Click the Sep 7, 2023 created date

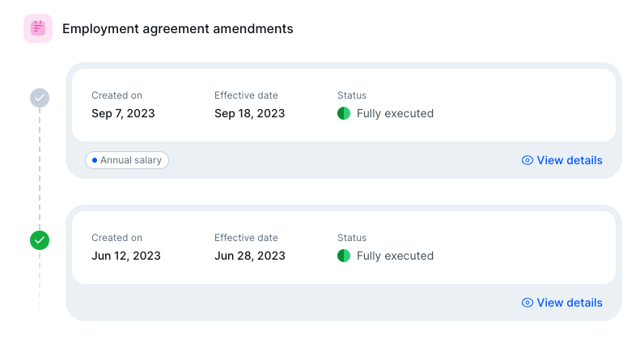coord(123,113)
